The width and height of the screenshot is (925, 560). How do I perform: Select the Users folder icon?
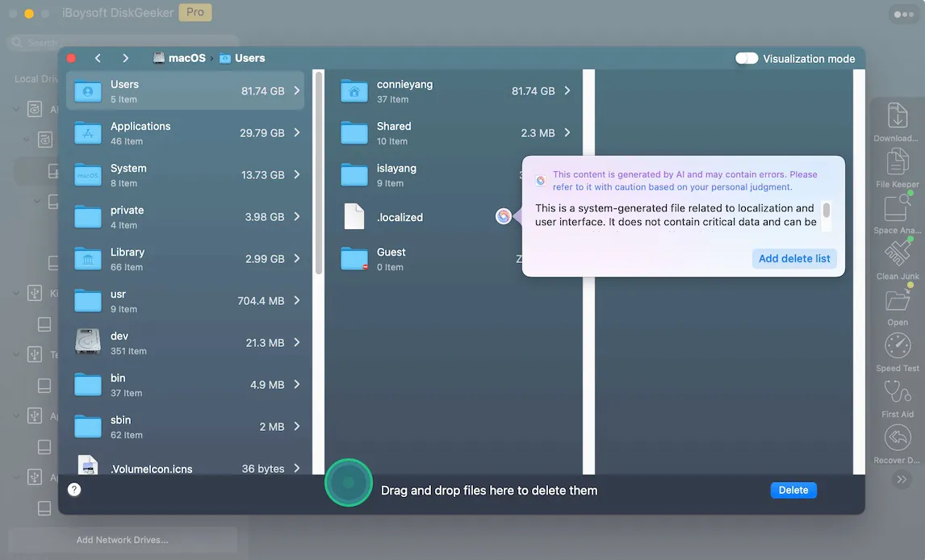[x=88, y=91]
